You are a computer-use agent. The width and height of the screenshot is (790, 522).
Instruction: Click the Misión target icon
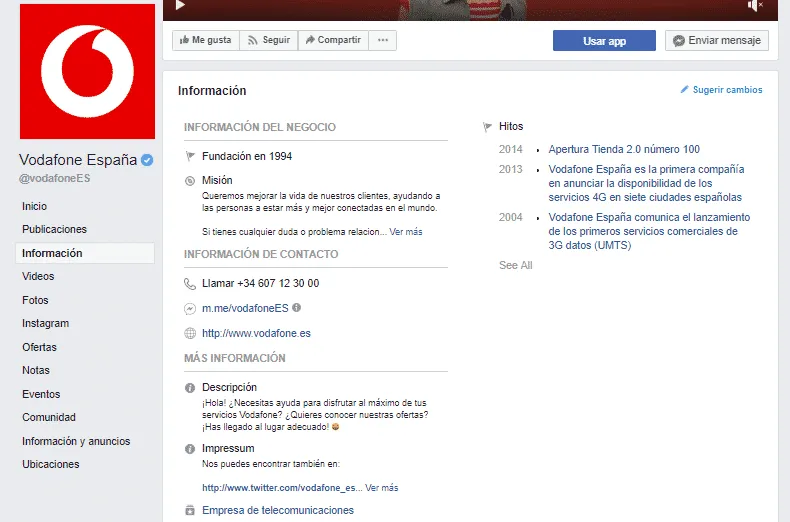pyautogui.click(x=190, y=181)
